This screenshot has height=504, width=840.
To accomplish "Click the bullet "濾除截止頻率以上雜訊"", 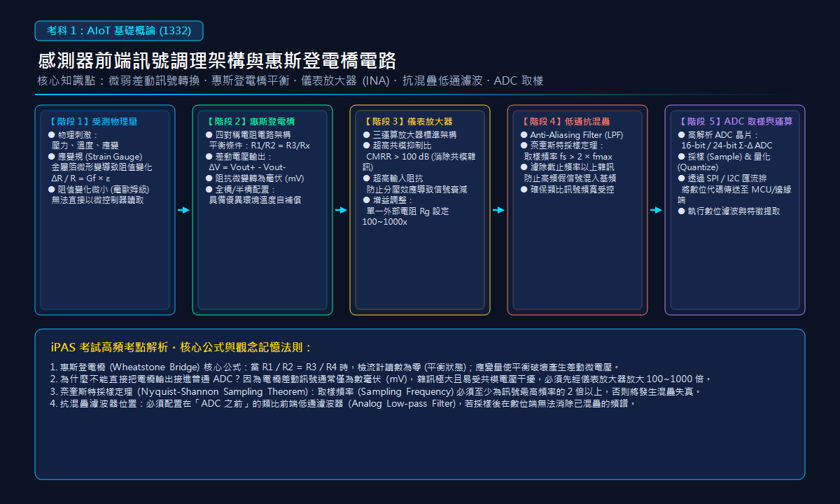I will [568, 167].
